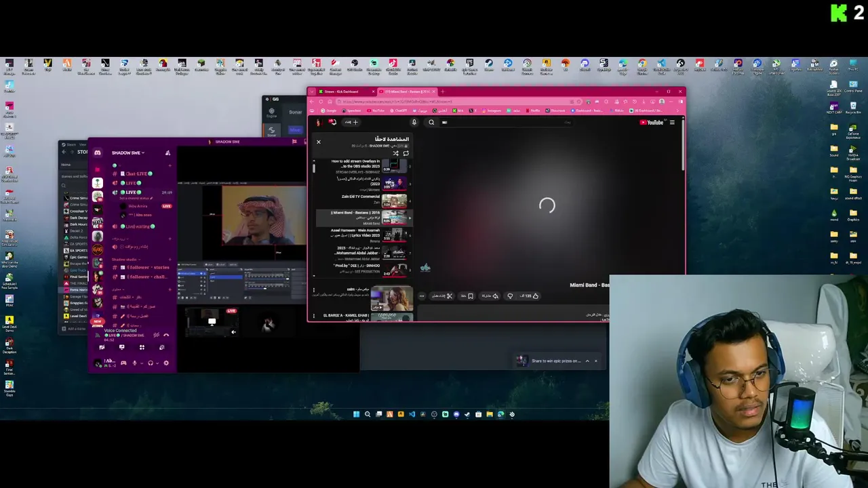
Task: Toggle loop on the YouTube playlist
Action: tap(406, 153)
